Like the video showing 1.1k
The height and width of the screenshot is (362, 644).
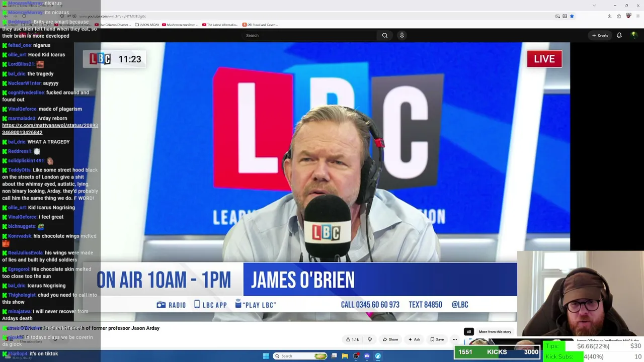pyautogui.click(x=353, y=339)
